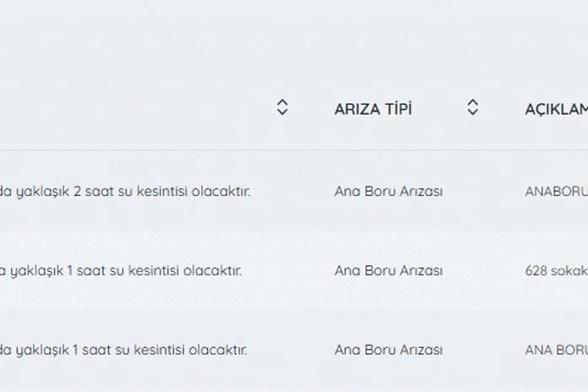Viewport: 588px width, 392px height.
Task: Open the 'ANA BORU' description in third row
Action: pos(557,350)
